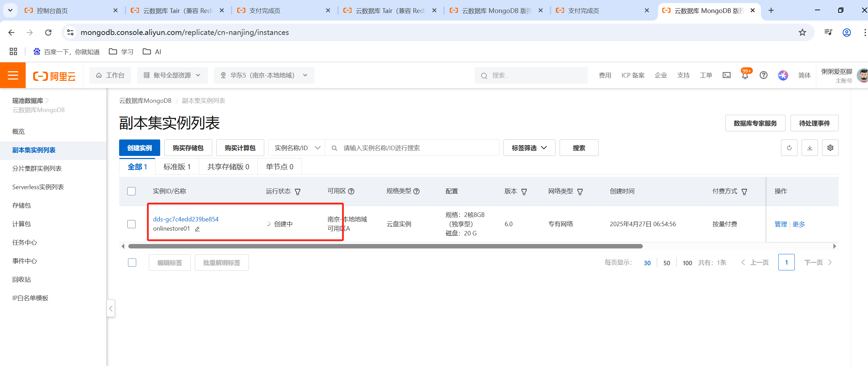Bookmark this page star icon
Viewport: 868px width, 366px height.
[802, 32]
